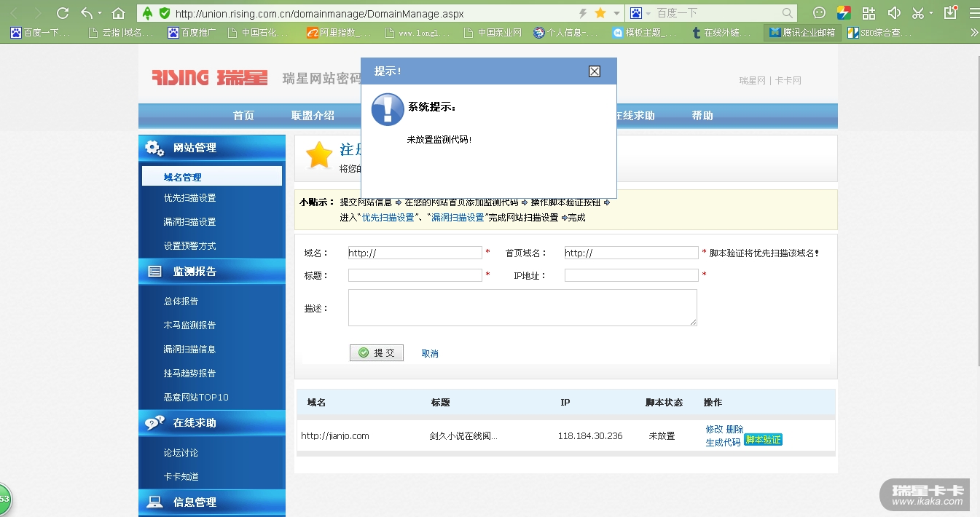Click the 首页域名 text input field

click(x=632, y=253)
